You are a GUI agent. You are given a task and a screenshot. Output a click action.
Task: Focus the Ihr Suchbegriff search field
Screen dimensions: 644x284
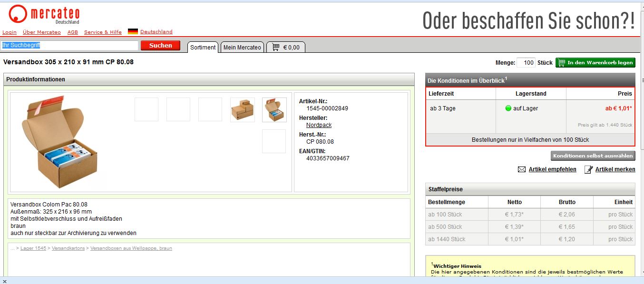coord(69,46)
